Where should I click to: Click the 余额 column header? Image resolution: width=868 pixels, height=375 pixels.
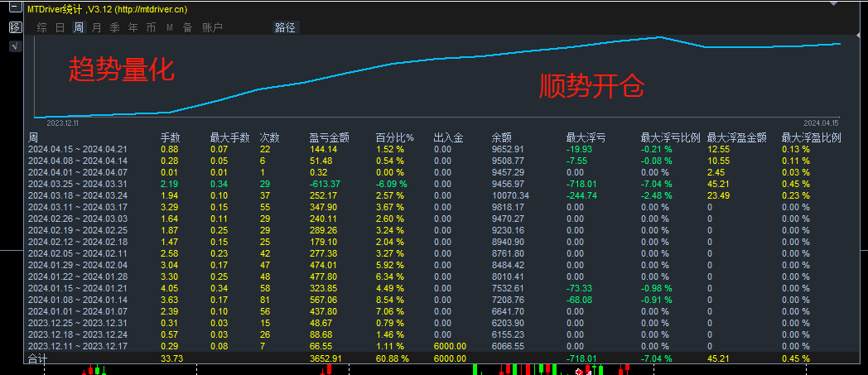click(x=502, y=137)
